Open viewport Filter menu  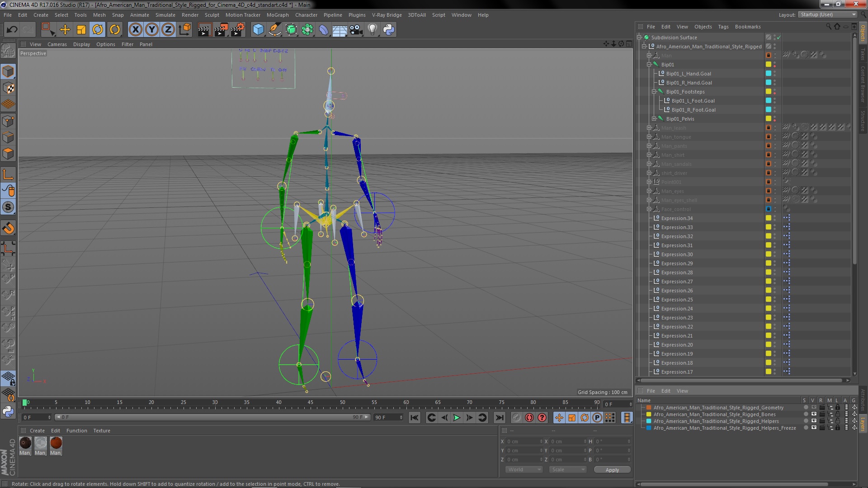click(127, 44)
